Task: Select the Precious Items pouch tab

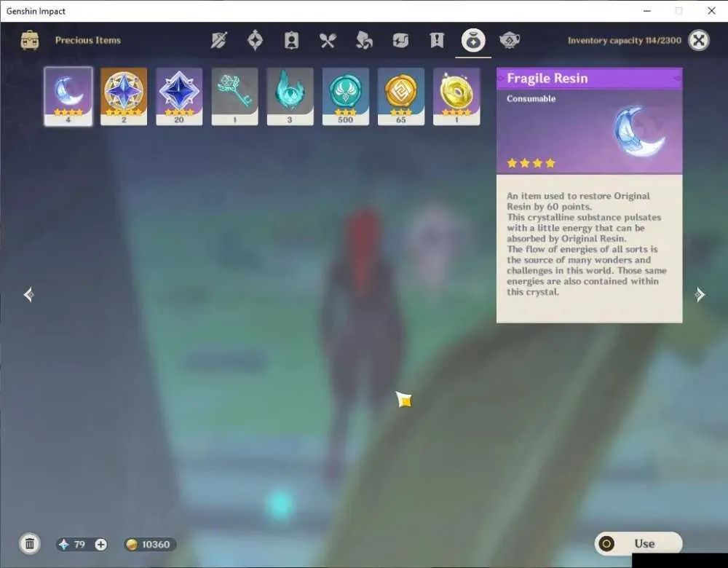Action: point(473,40)
